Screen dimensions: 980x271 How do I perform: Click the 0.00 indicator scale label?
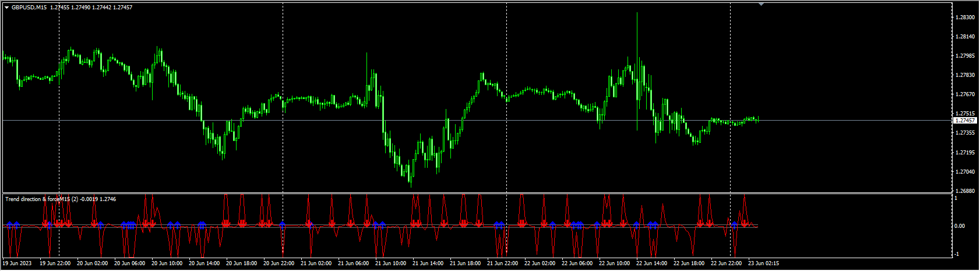[961, 226]
